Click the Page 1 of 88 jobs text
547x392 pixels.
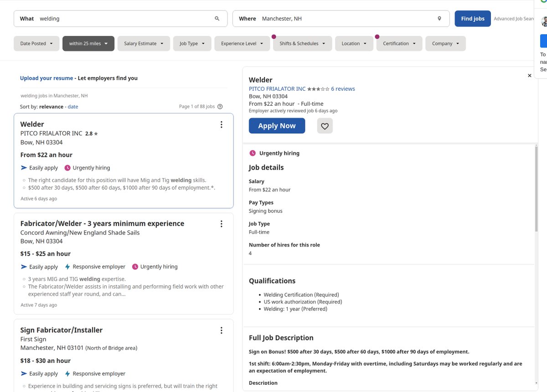(197, 107)
